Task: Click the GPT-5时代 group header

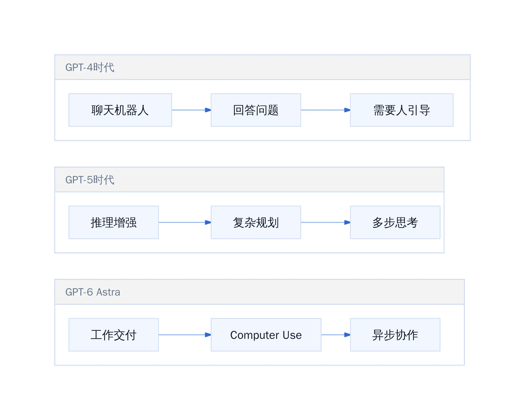Action: [x=249, y=180]
